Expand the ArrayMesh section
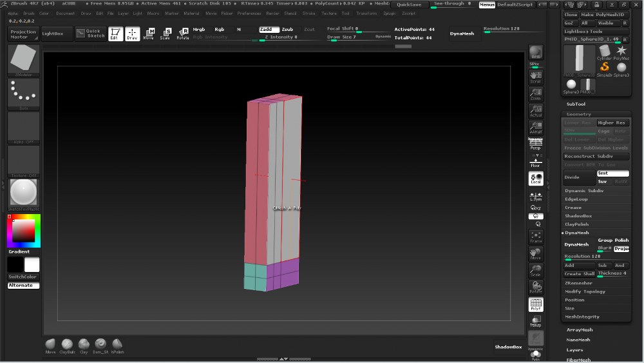The width and height of the screenshot is (644, 363). [x=580, y=329]
